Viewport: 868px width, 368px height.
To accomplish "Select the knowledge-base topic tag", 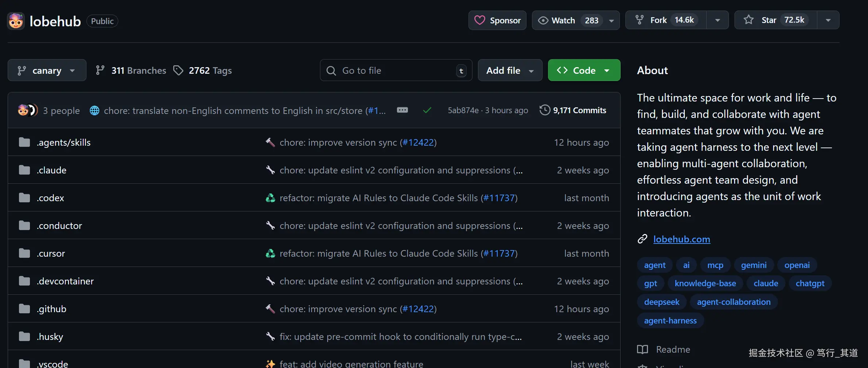I will [x=705, y=283].
